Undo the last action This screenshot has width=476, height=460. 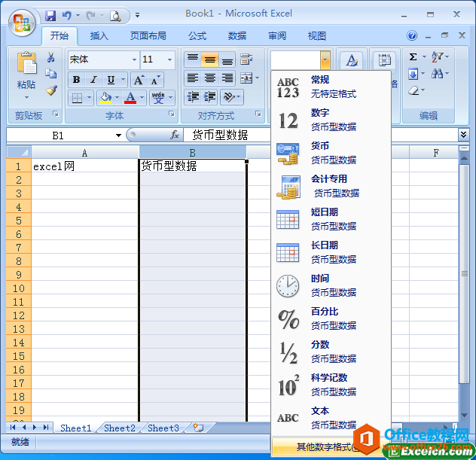coord(67,15)
